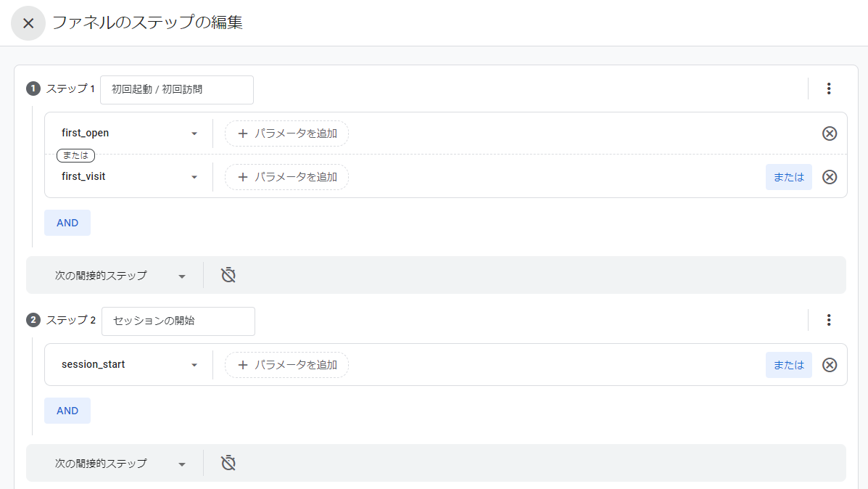Add parameter to first_open event
Image resolution: width=868 pixels, height=489 pixels.
[286, 133]
